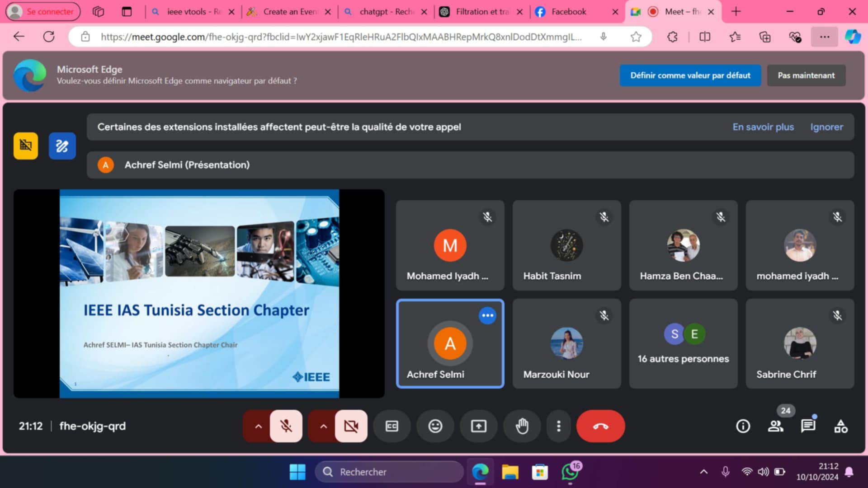Viewport: 868px width, 488px height.
Task: Expand audio settings chevron beside microphone
Action: click(x=258, y=426)
